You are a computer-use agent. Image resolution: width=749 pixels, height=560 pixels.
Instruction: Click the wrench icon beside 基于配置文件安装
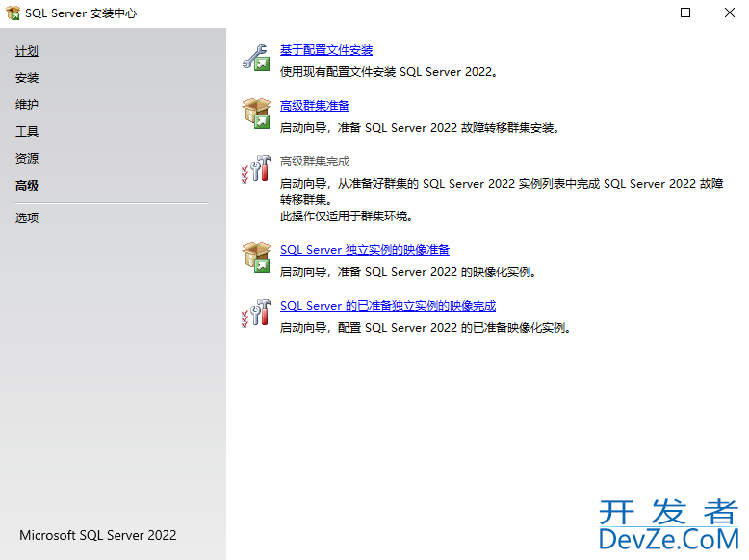[256, 58]
